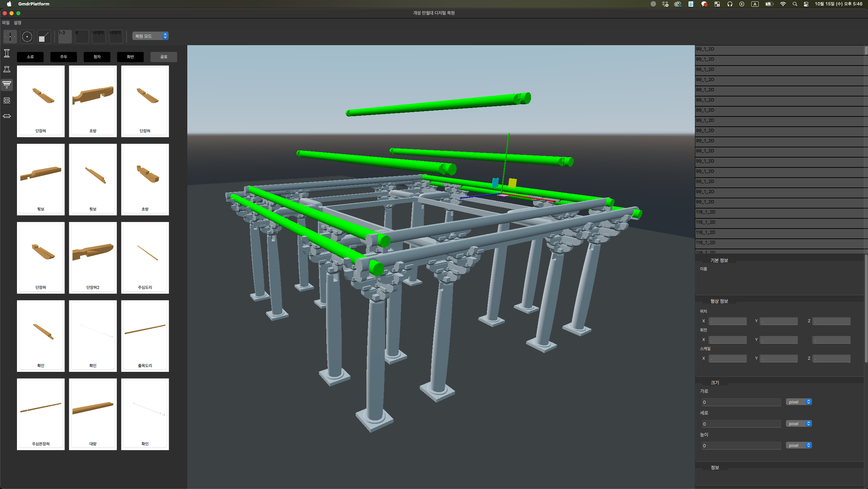This screenshot has height=489, width=868.
Task: Toggle the first 나대지 toolbar button
Action: [99, 36]
